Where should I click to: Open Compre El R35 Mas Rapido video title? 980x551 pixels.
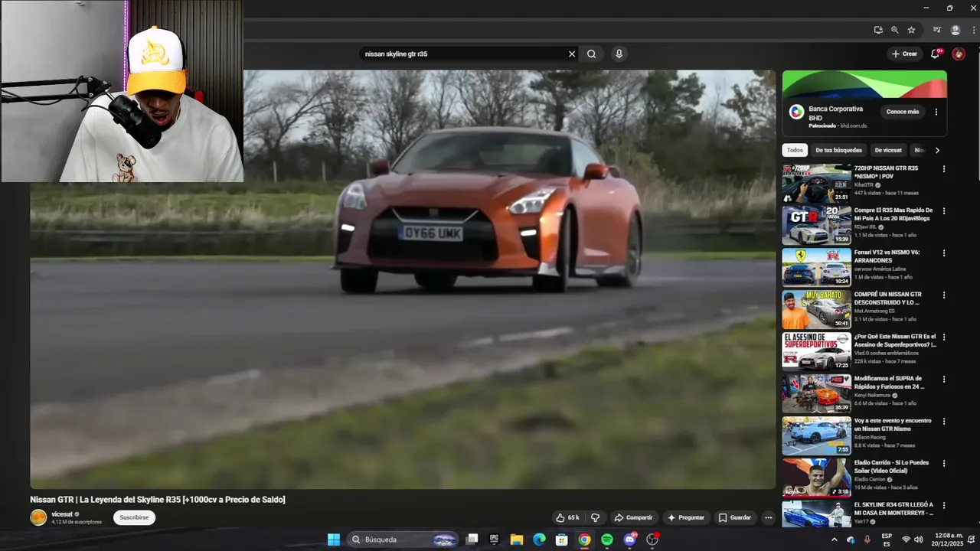pos(893,214)
